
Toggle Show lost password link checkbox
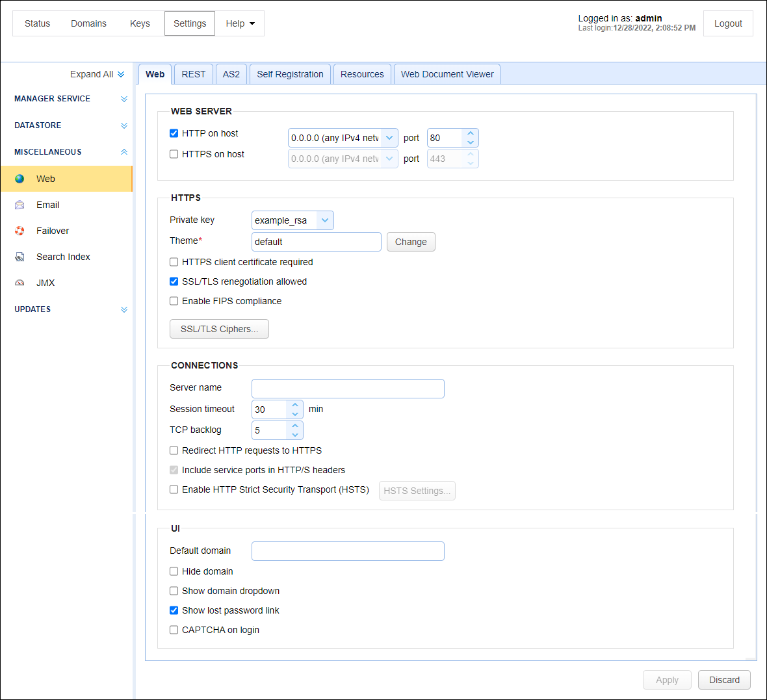pyautogui.click(x=174, y=610)
